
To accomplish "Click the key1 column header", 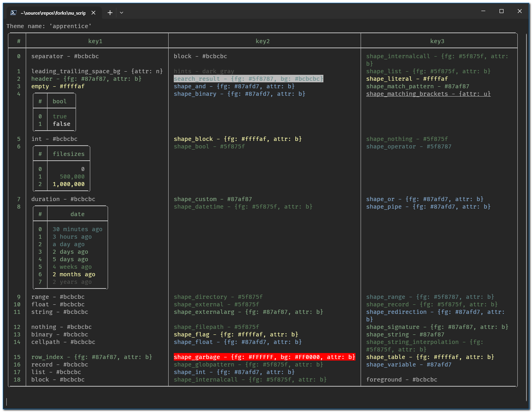I will click(x=95, y=41).
